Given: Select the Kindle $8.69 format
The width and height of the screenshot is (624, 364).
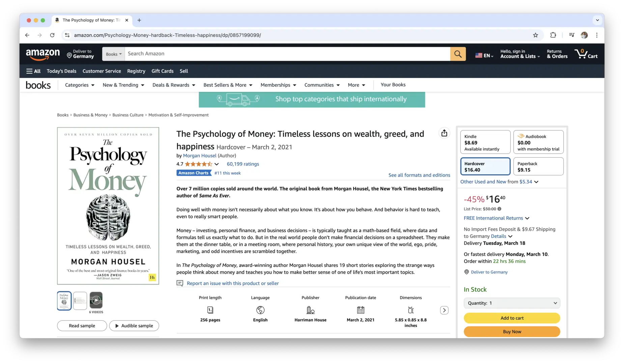Looking at the screenshot, I should click(485, 142).
